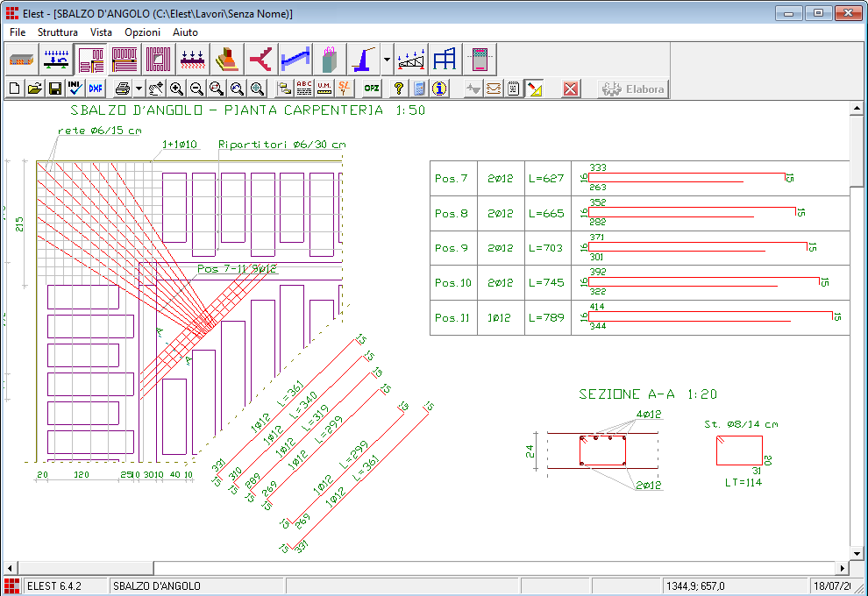
Task: Open the calculator tool icon
Action: pyautogui.click(x=419, y=89)
